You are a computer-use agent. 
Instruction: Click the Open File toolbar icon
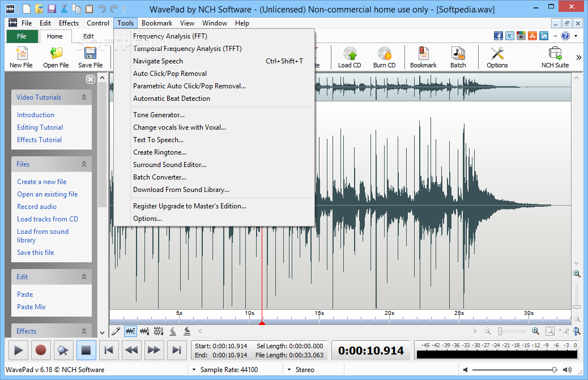[56, 57]
